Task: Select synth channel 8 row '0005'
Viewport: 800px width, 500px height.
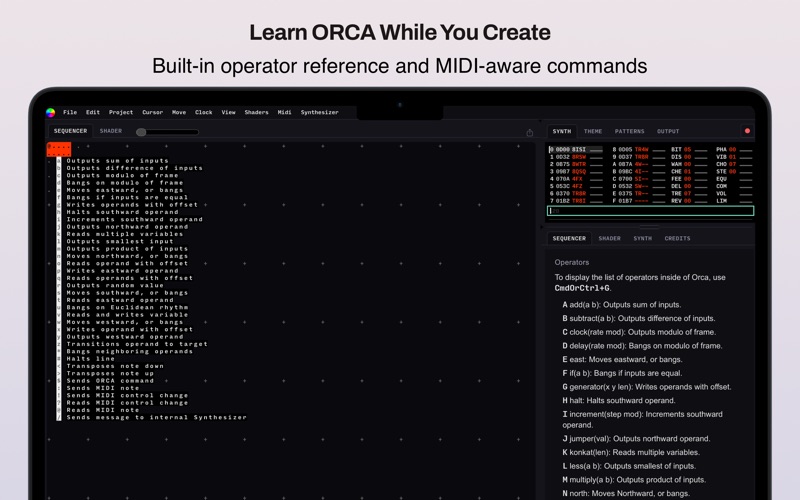Action: click(639, 149)
